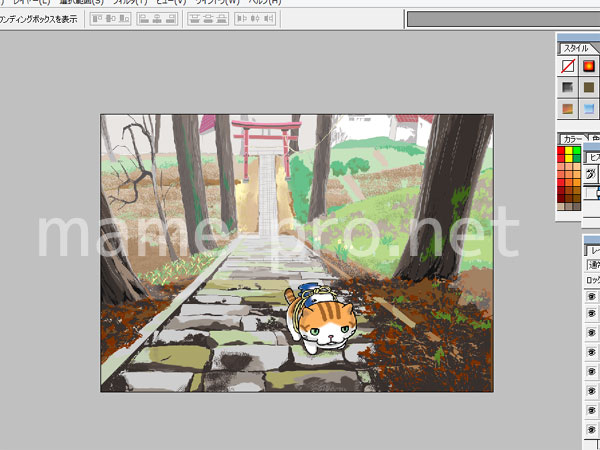This screenshot has height=450, width=600.
Task: Toggle the fourth layer's eye icon
Action: [592, 352]
